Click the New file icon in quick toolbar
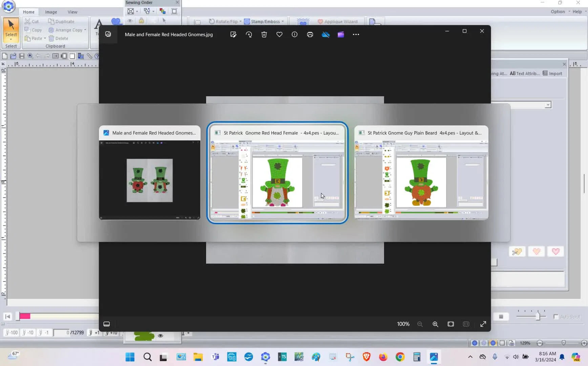 (x=5, y=56)
